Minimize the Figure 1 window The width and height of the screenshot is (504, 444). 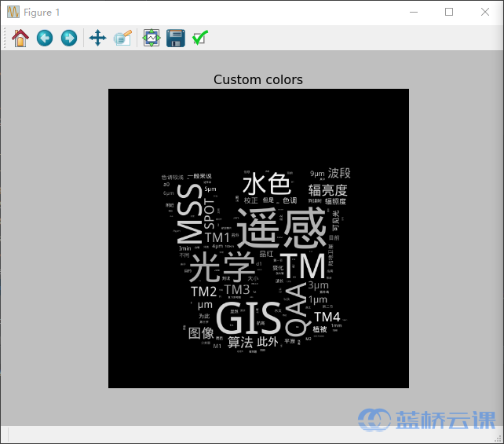tap(414, 12)
